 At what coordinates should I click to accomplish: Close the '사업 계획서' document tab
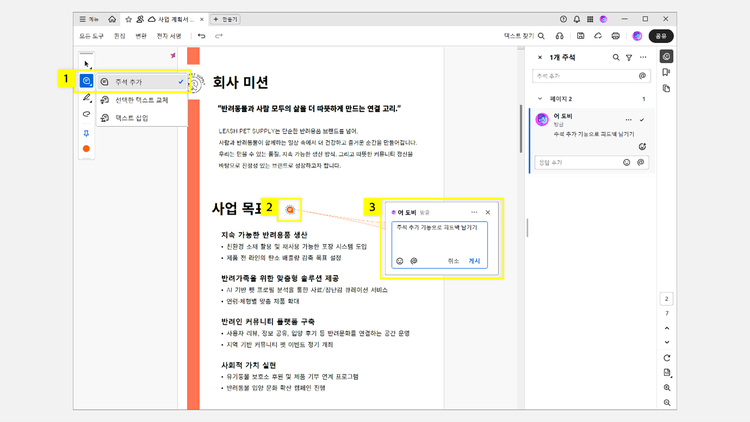(202, 19)
